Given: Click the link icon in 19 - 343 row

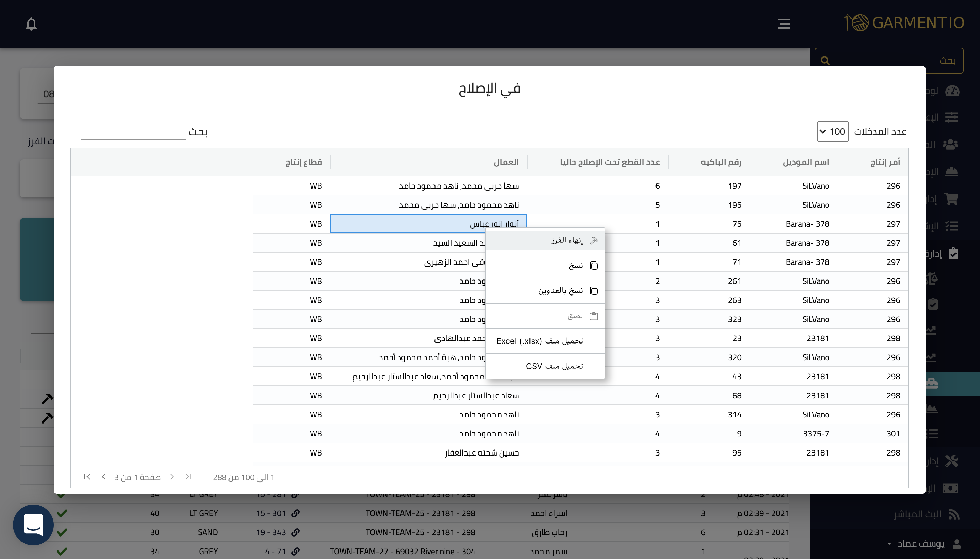Looking at the screenshot, I should click(x=295, y=532).
